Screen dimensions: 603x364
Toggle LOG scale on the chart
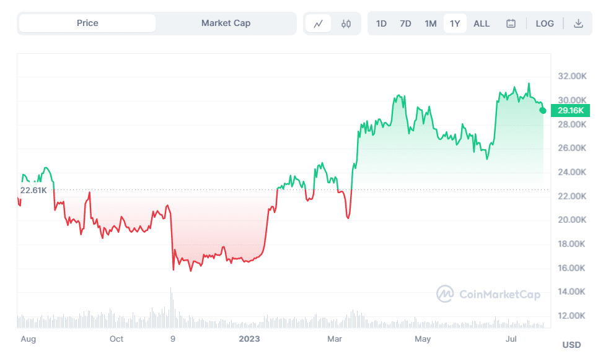(545, 24)
